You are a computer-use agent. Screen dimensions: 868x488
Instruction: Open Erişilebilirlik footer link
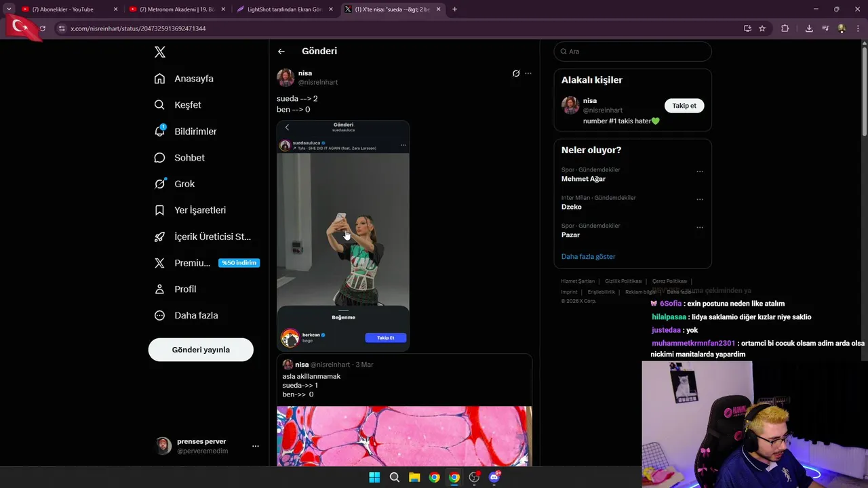coord(601,292)
